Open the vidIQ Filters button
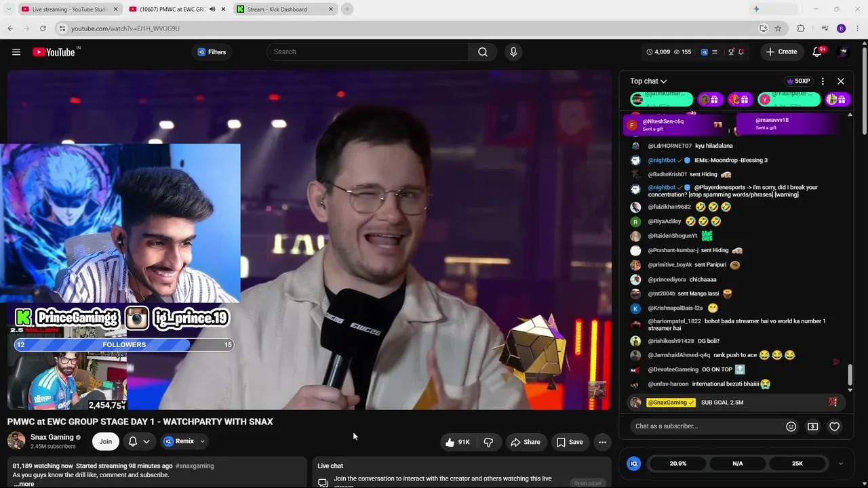The height and width of the screenshot is (488, 868). click(212, 52)
